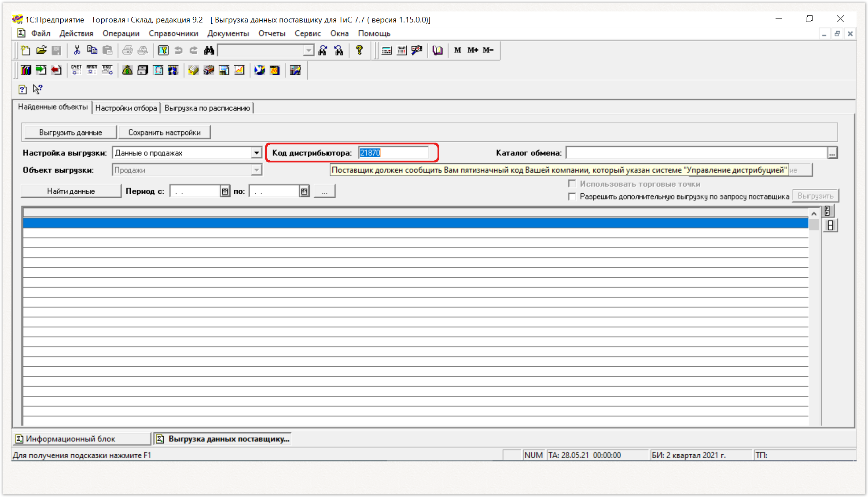Screen dimensions: 868x497
Task: Open the colored books journals icon
Action: (26, 70)
